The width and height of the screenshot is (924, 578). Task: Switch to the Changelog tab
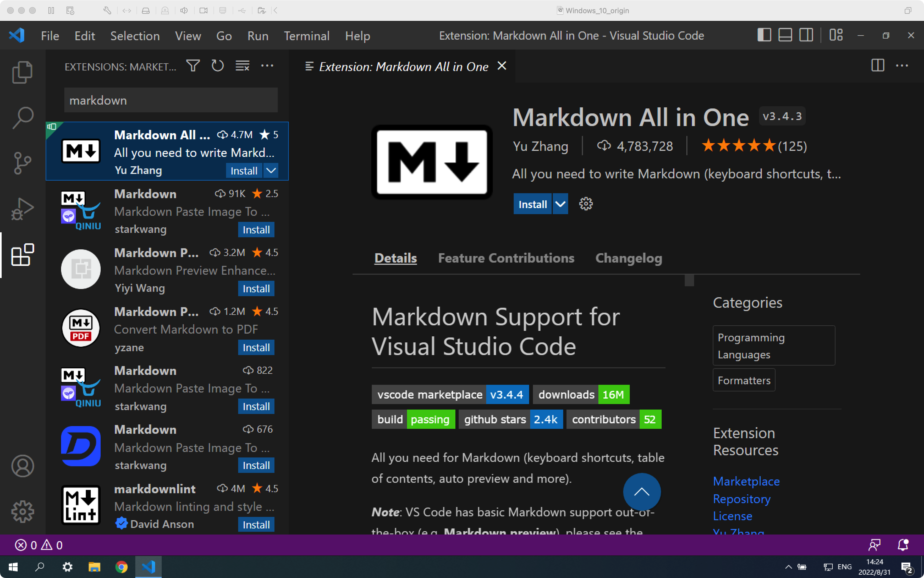pos(629,258)
